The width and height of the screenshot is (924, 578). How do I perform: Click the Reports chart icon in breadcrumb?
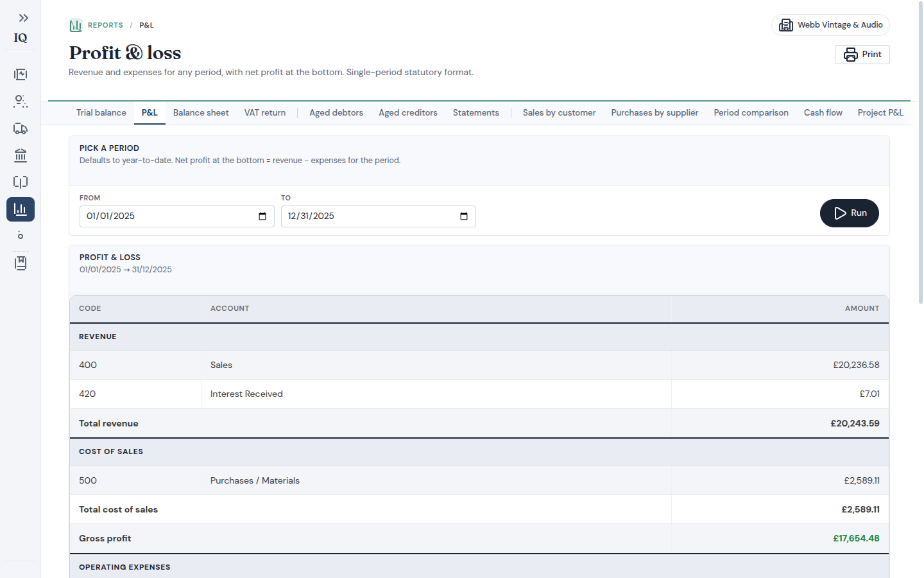tap(76, 26)
